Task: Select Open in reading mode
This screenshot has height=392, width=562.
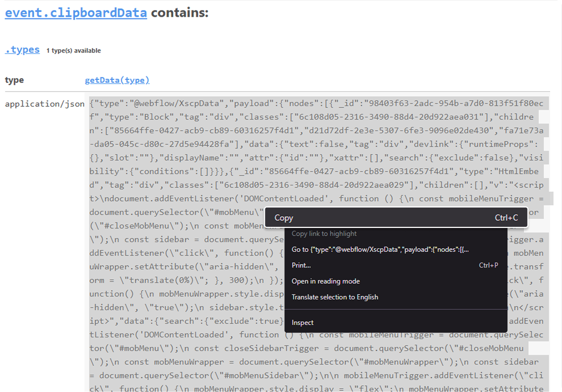Action: [396, 281]
